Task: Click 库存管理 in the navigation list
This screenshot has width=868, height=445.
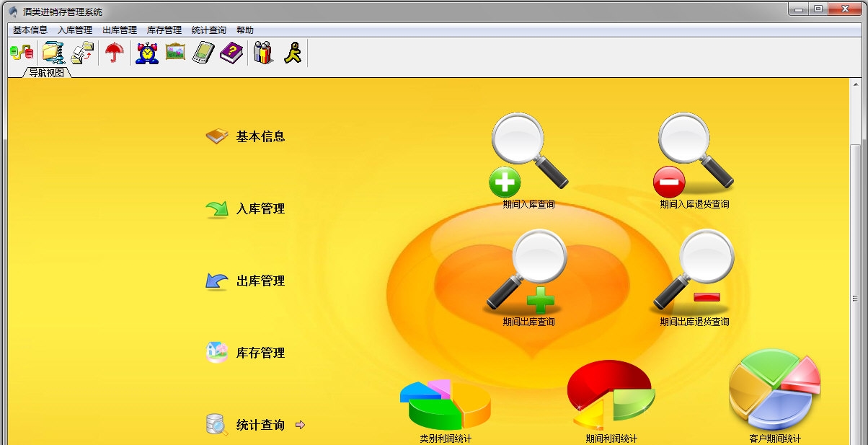Action: [x=260, y=353]
